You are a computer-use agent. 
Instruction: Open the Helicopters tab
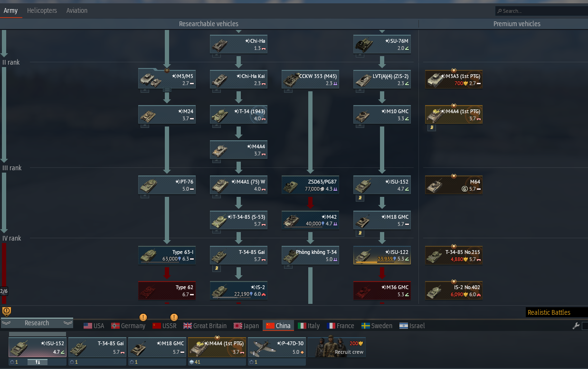(x=42, y=10)
